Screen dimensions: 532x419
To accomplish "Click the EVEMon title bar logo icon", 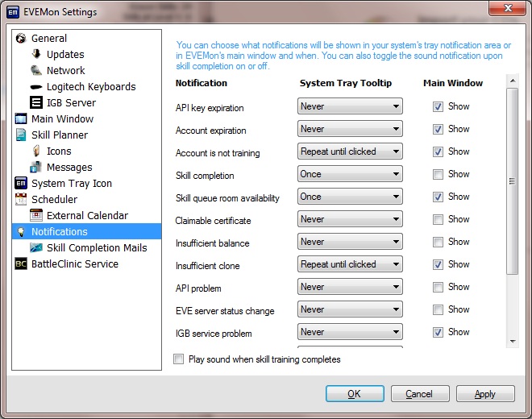I will pyautogui.click(x=13, y=12).
